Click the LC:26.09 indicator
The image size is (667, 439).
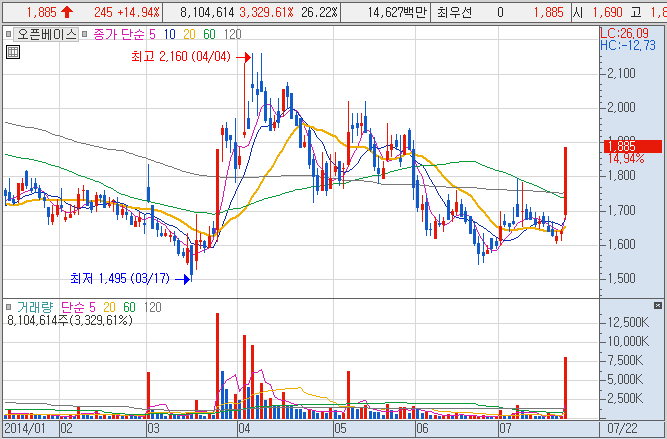pyautogui.click(x=624, y=33)
